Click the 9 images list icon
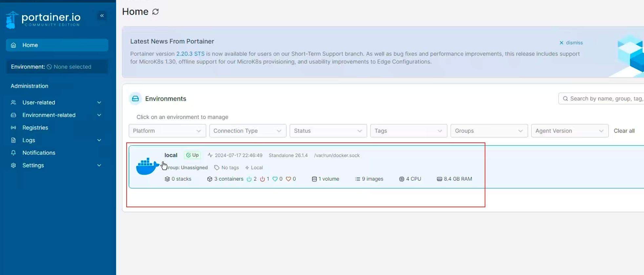Screen dimensions: 644x275 (357, 179)
